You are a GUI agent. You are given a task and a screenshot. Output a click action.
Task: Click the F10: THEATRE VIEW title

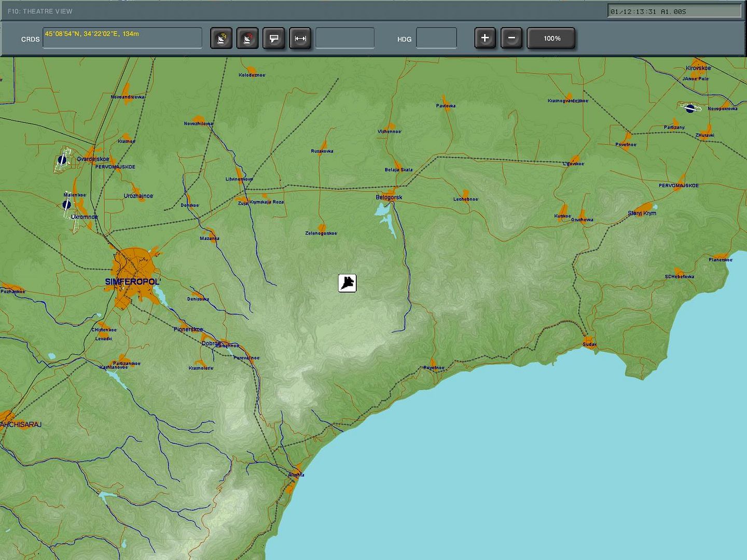pos(40,11)
